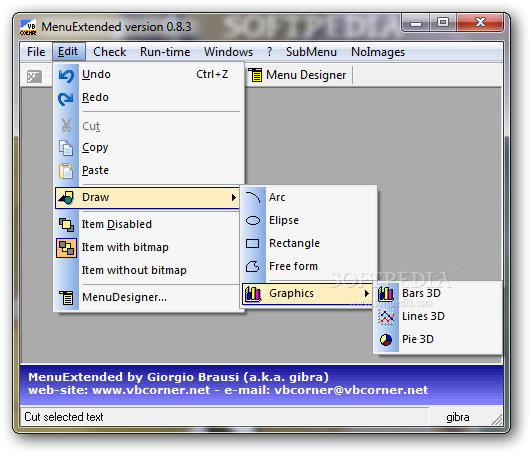Click the Item Disabled squares icon
The width and height of the screenshot is (531, 454).
[66, 225]
